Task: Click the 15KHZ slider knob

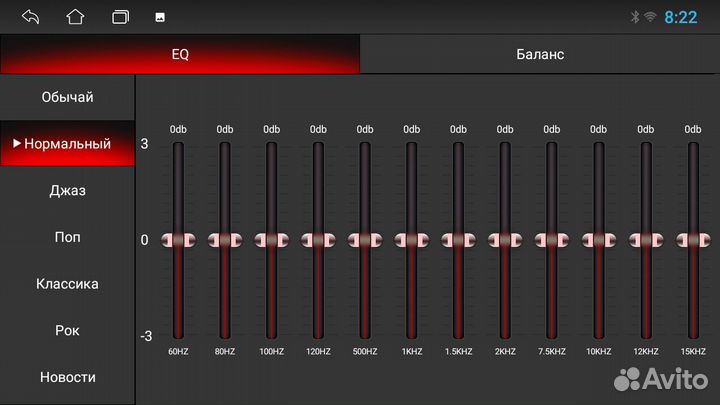Action: point(692,241)
